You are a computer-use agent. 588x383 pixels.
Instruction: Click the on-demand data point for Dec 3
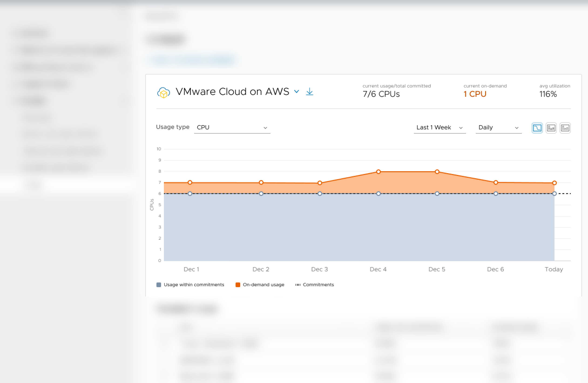click(x=320, y=183)
